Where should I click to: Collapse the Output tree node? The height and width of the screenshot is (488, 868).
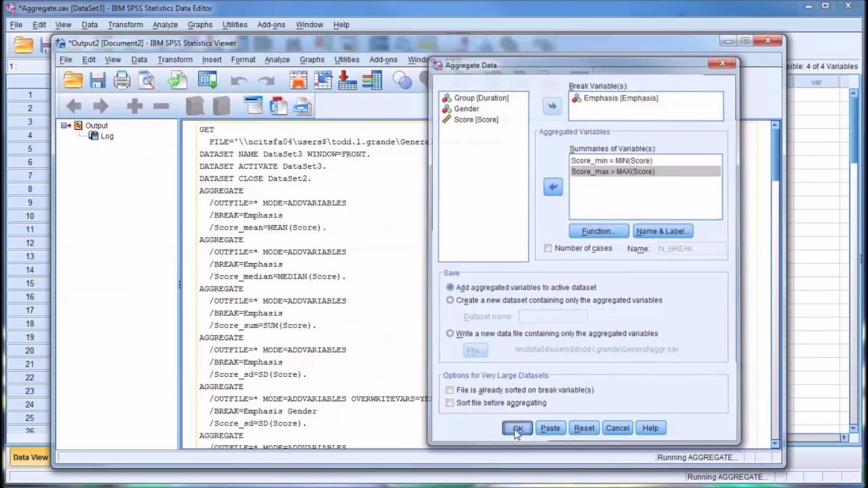tap(64, 125)
